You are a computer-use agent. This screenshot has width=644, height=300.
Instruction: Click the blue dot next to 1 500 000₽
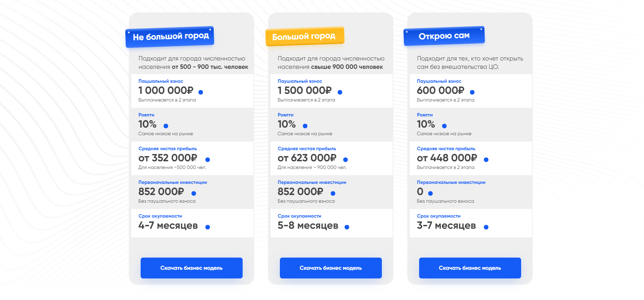pyautogui.click(x=340, y=92)
